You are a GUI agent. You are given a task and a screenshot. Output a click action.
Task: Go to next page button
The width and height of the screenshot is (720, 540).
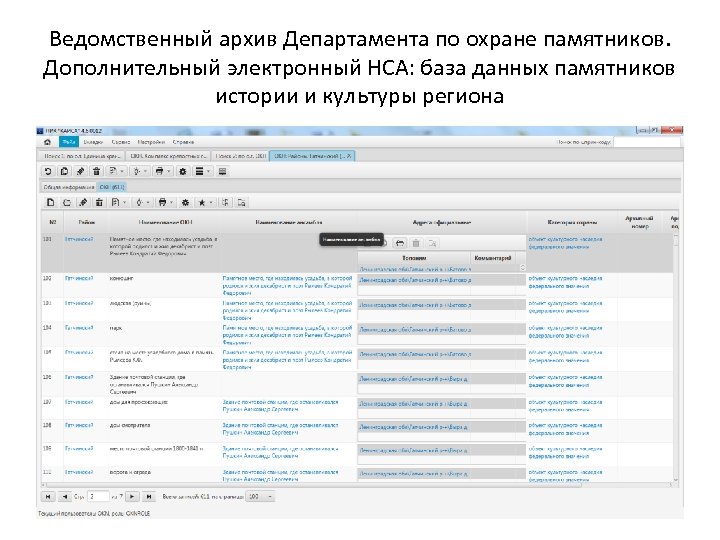(132, 497)
